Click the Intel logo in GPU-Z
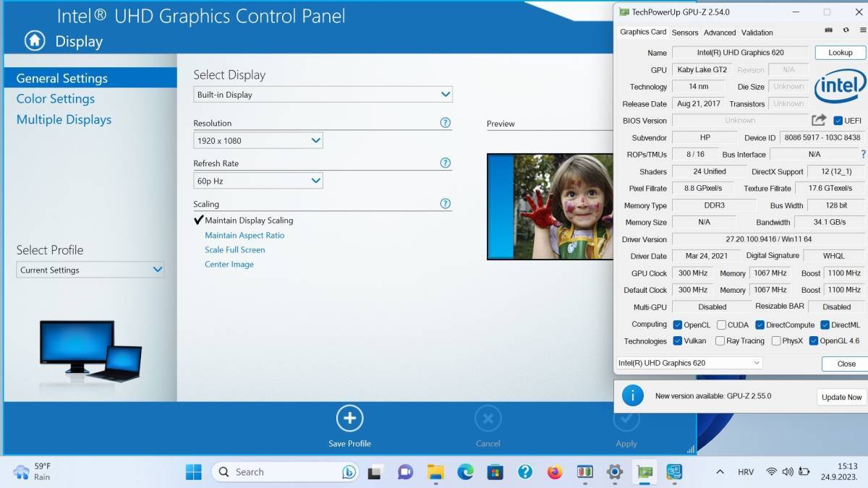Screen dimensions: 868x488 [x=840, y=85]
